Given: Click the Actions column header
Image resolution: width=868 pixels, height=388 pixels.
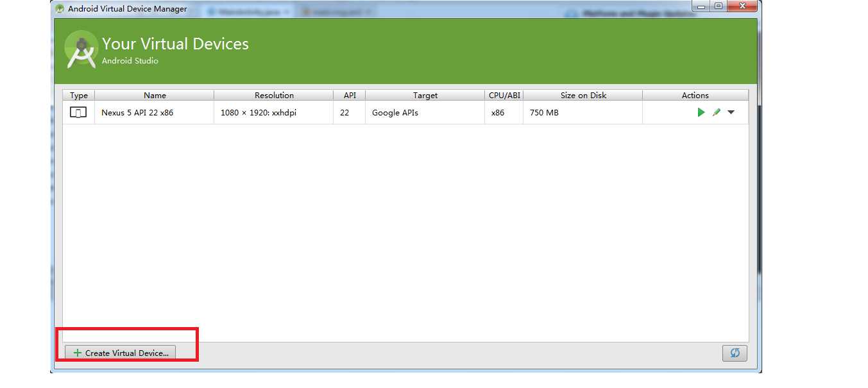Looking at the screenshot, I should coord(695,95).
